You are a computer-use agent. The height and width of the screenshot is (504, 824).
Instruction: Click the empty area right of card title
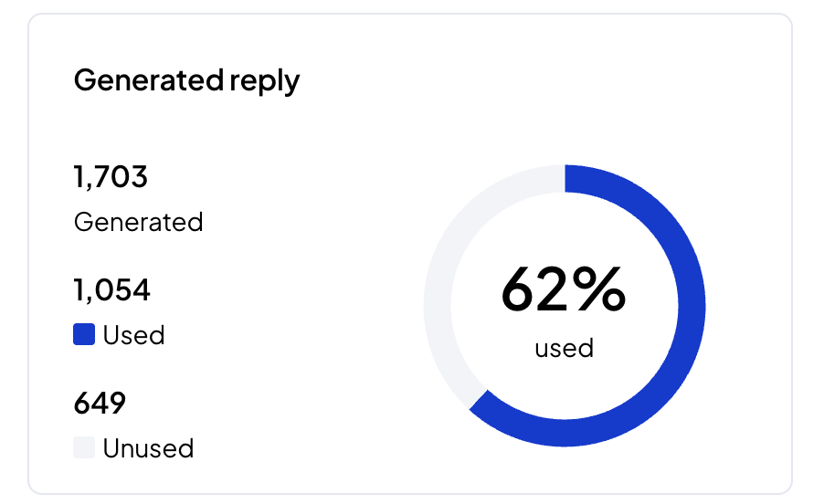[542, 81]
